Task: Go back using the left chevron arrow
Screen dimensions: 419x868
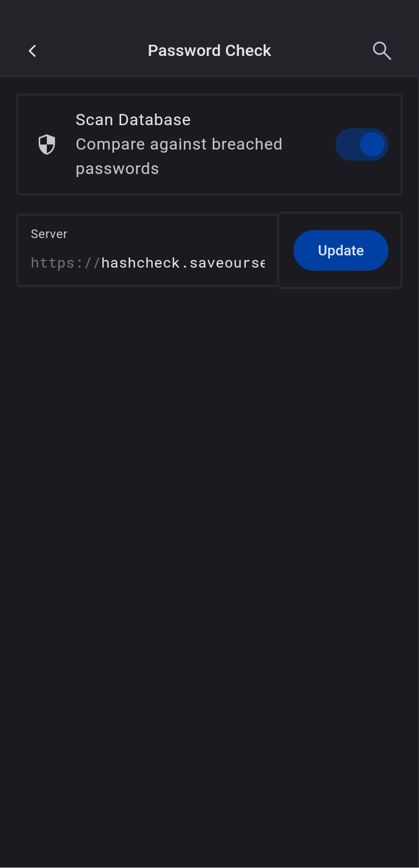Action: coord(33,51)
